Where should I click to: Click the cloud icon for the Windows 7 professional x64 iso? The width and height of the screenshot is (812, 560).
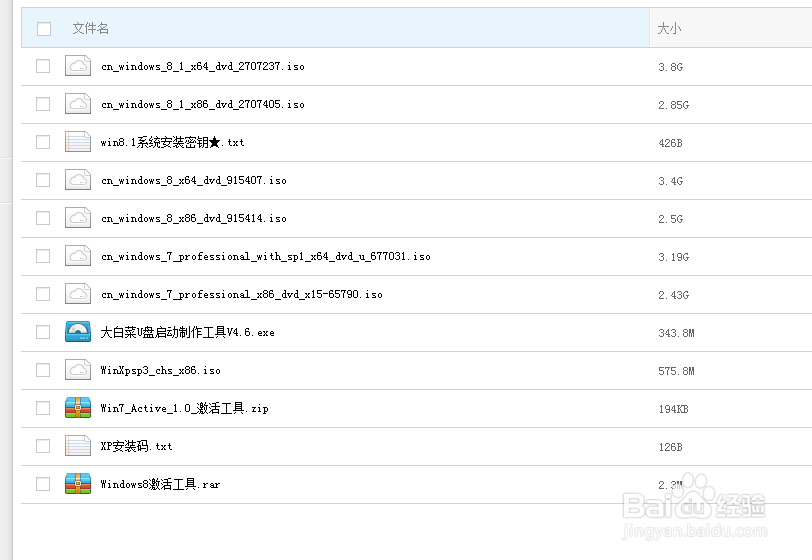(x=78, y=255)
